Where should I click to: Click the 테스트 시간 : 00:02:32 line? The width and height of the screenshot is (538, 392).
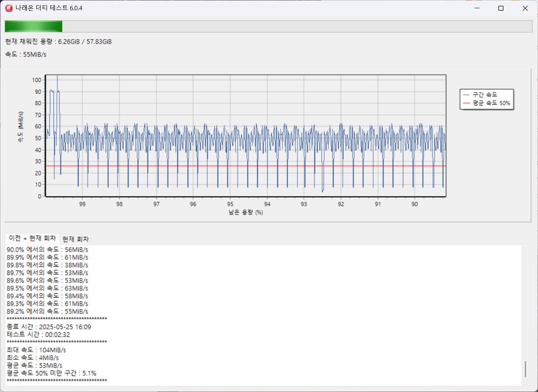click(38, 335)
